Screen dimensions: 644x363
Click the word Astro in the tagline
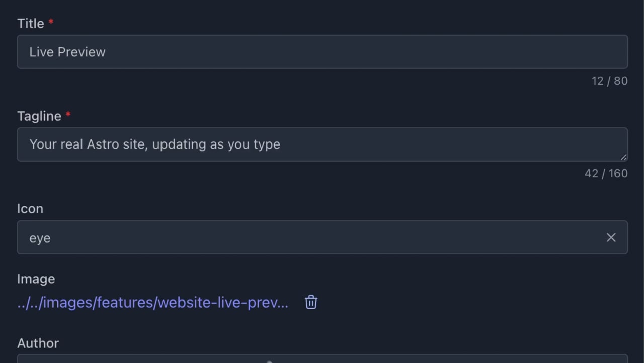click(x=102, y=144)
